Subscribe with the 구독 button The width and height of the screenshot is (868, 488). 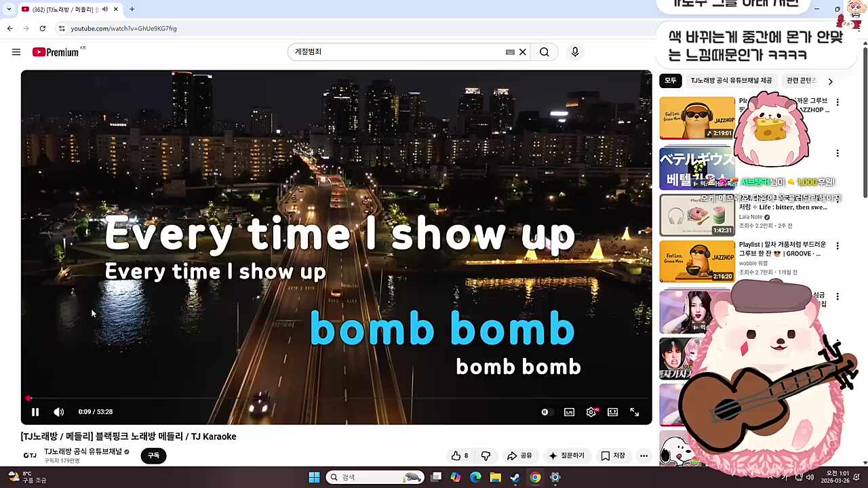click(153, 455)
